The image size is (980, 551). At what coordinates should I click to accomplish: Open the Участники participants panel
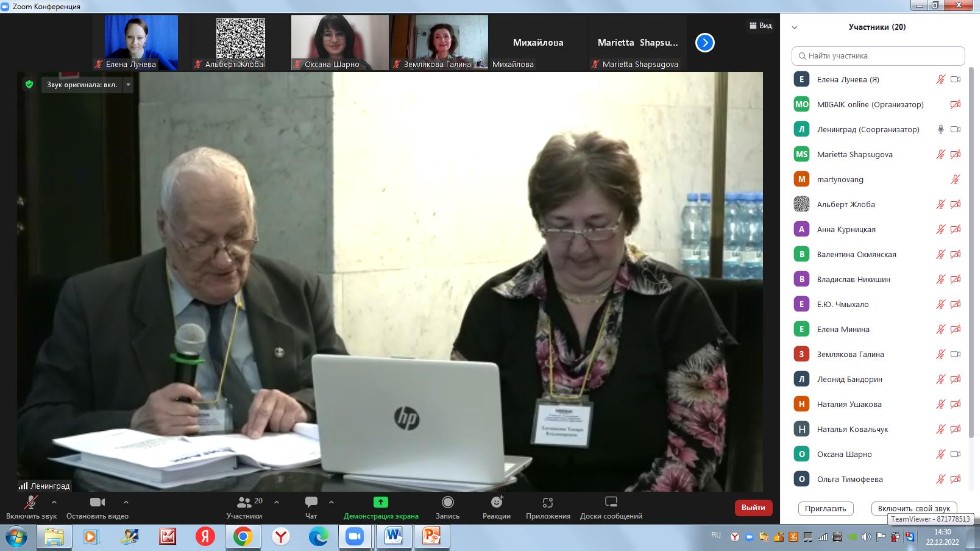tap(244, 504)
